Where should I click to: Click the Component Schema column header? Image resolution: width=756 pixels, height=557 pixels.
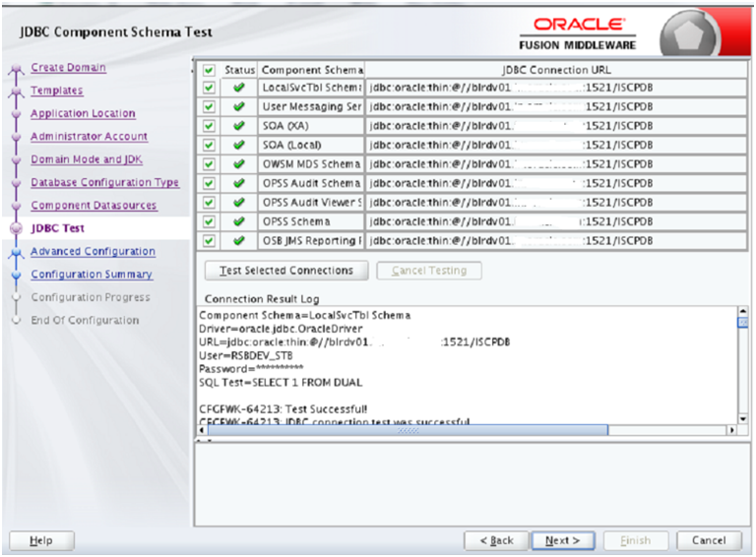[312, 70]
